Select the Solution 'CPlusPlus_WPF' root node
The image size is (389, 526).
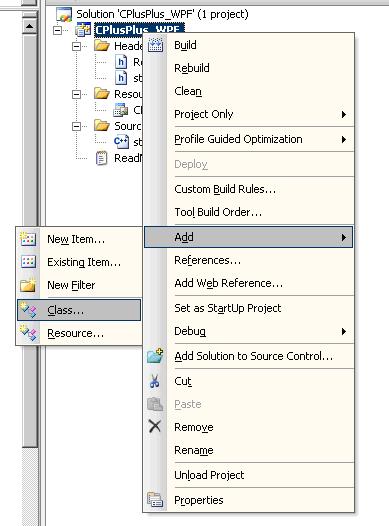click(162, 14)
